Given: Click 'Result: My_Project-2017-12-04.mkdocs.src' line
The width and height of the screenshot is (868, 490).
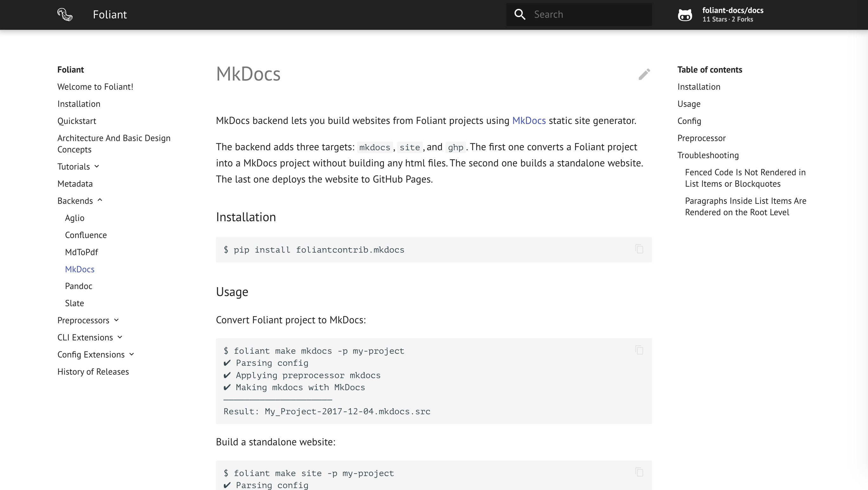Looking at the screenshot, I should pyautogui.click(x=327, y=411).
